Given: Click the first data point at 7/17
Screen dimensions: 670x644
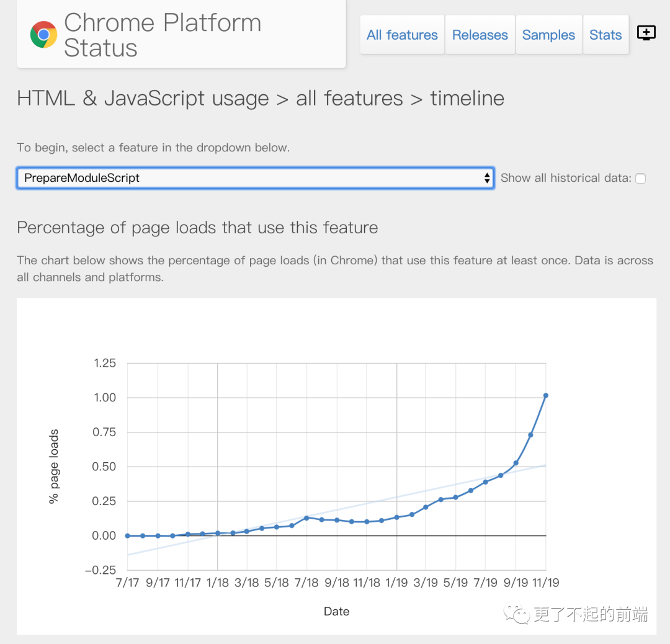Looking at the screenshot, I should click(127, 535).
